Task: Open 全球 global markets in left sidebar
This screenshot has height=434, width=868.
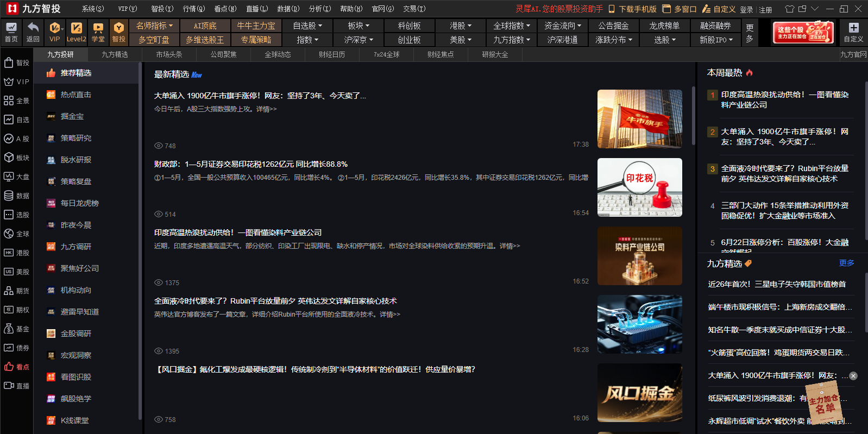Action: click(x=17, y=234)
